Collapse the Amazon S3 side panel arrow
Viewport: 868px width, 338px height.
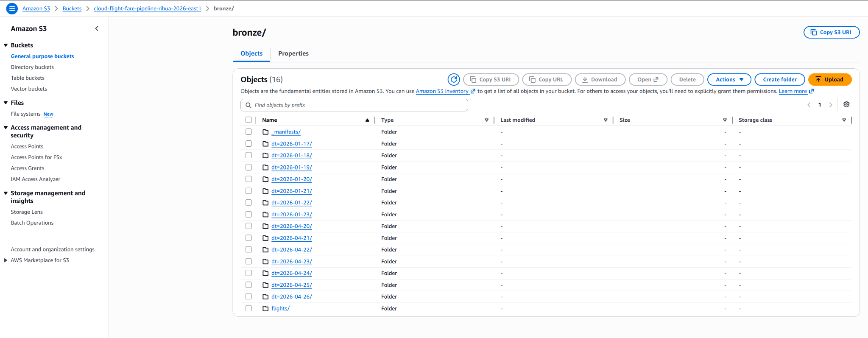pos(97,28)
